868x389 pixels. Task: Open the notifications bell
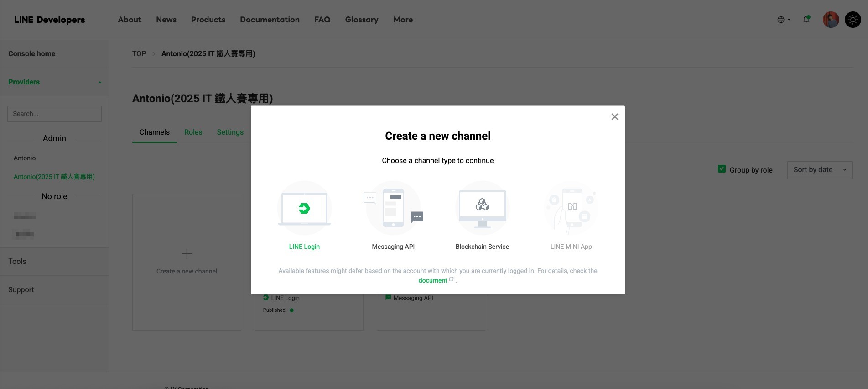[x=806, y=19]
